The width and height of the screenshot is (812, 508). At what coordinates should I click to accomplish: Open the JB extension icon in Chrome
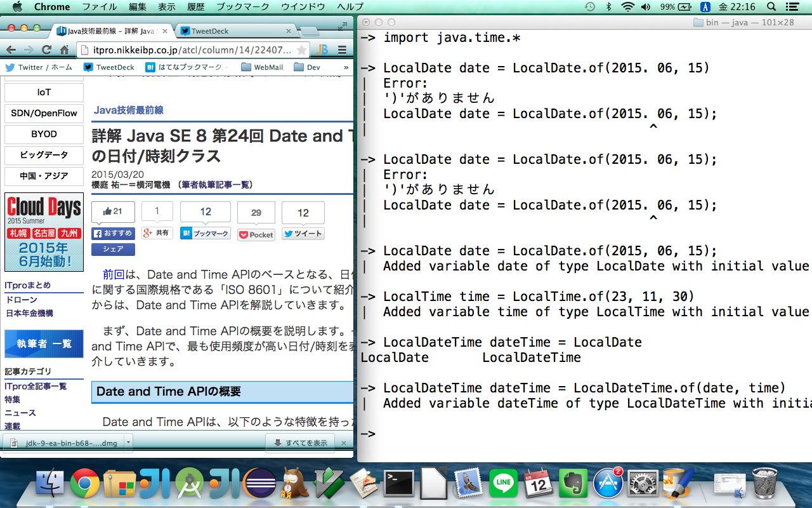pyautogui.click(x=322, y=50)
